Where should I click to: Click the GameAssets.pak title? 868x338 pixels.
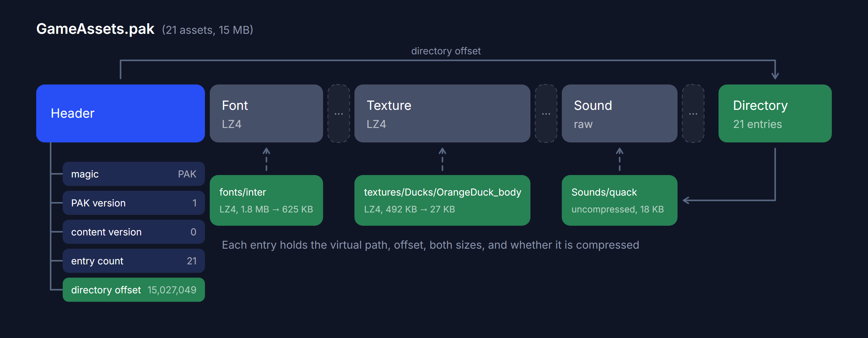coord(95,29)
